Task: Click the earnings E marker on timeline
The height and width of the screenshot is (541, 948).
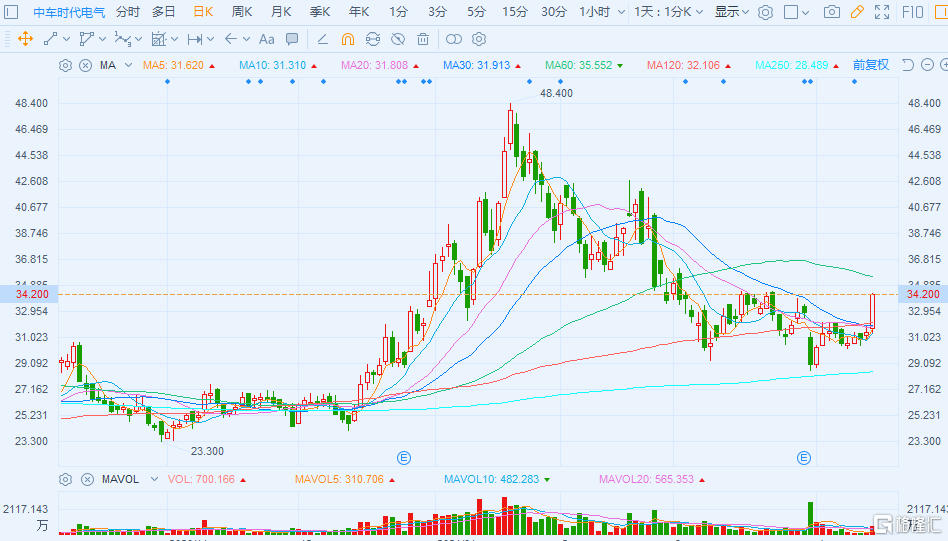Action: [404, 457]
